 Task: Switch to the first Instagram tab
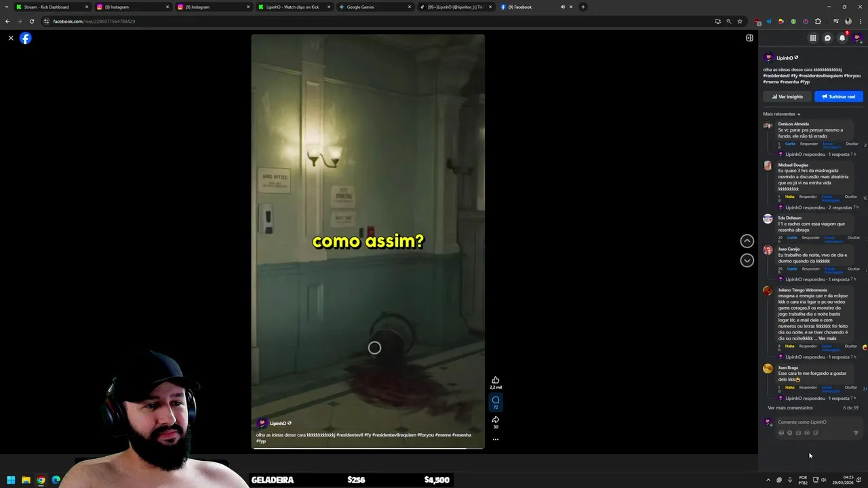pyautogui.click(x=132, y=7)
